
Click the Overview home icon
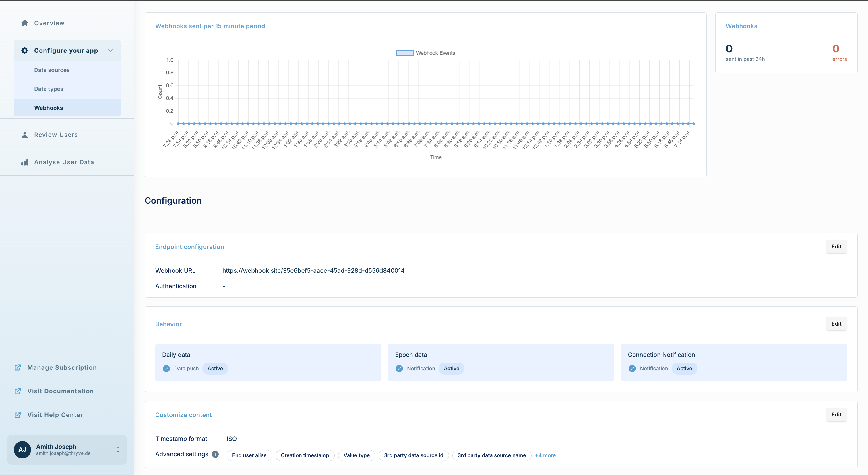tap(25, 23)
